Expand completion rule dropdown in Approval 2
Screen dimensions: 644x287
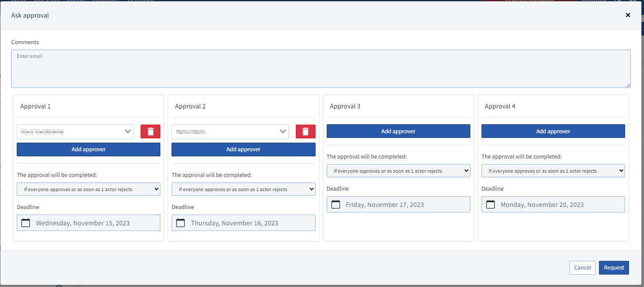tap(243, 189)
